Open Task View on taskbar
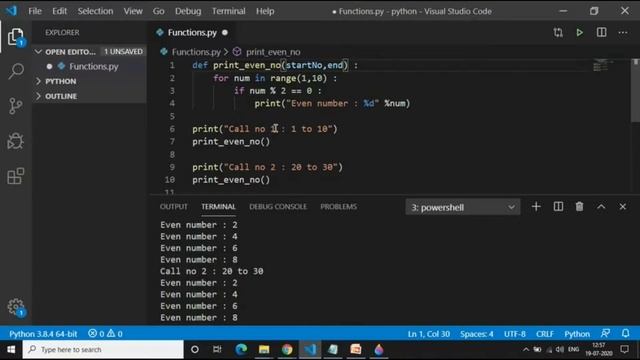This screenshot has height=360, width=640. pyautogui.click(x=217, y=350)
